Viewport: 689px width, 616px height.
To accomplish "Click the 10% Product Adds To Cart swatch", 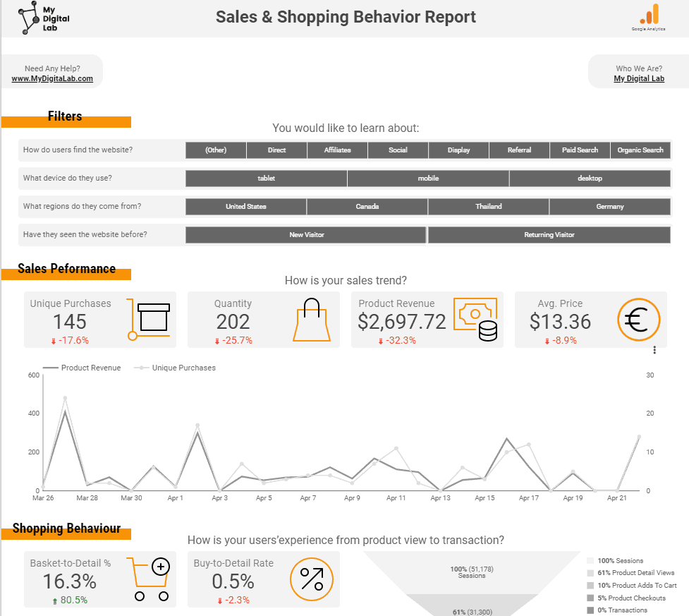I will (x=590, y=585).
